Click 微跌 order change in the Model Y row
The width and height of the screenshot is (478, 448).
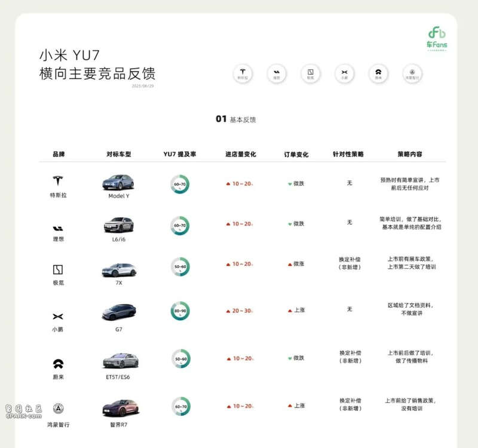(296, 183)
